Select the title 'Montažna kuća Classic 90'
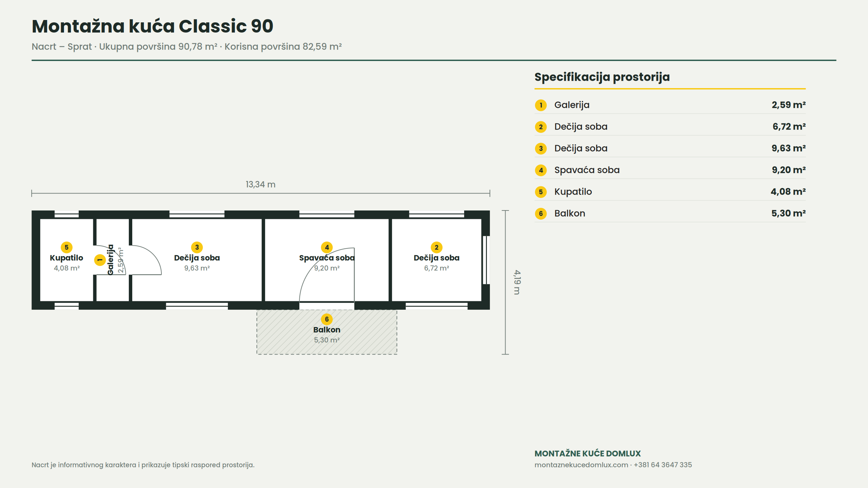The width and height of the screenshot is (868, 488). [x=153, y=26]
